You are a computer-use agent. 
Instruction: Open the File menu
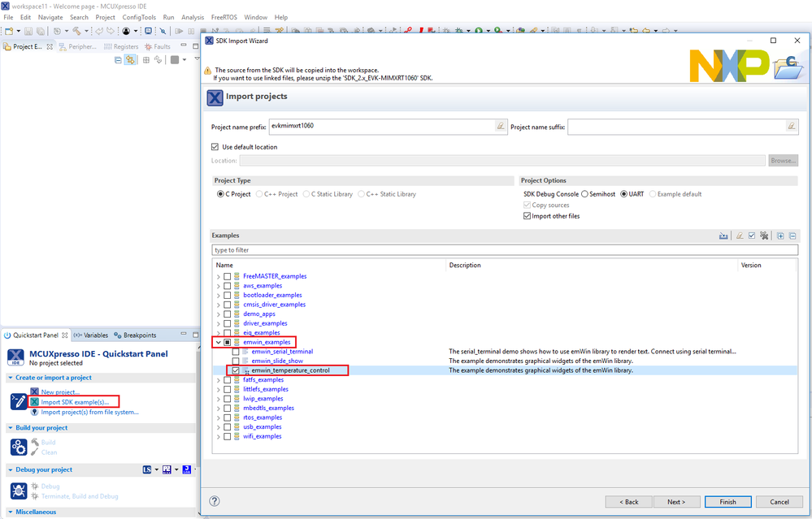pyautogui.click(x=8, y=17)
